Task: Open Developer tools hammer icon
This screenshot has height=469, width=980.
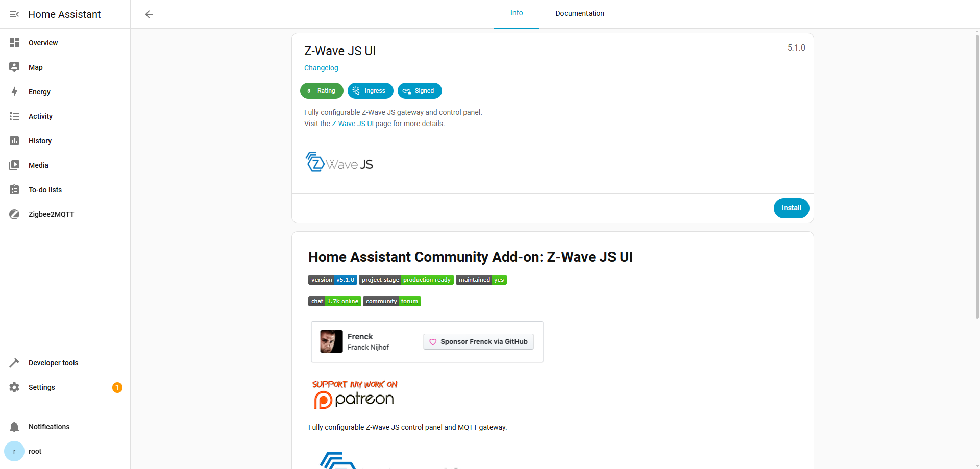Action: click(14, 363)
